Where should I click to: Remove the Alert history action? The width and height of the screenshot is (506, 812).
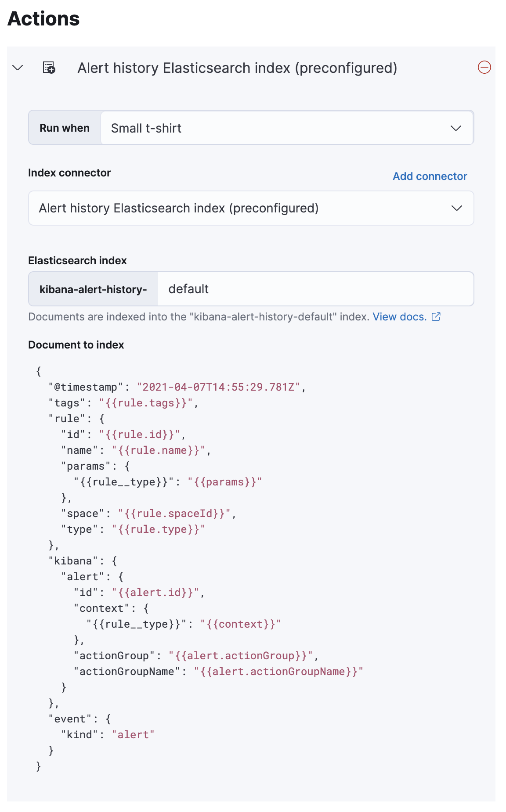tap(484, 68)
